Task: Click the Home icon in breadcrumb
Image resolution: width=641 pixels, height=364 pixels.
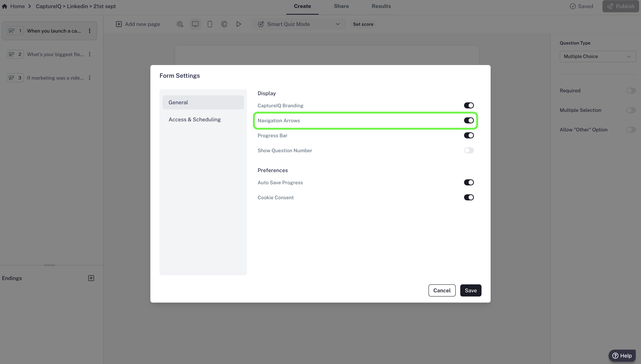Action: point(5,6)
